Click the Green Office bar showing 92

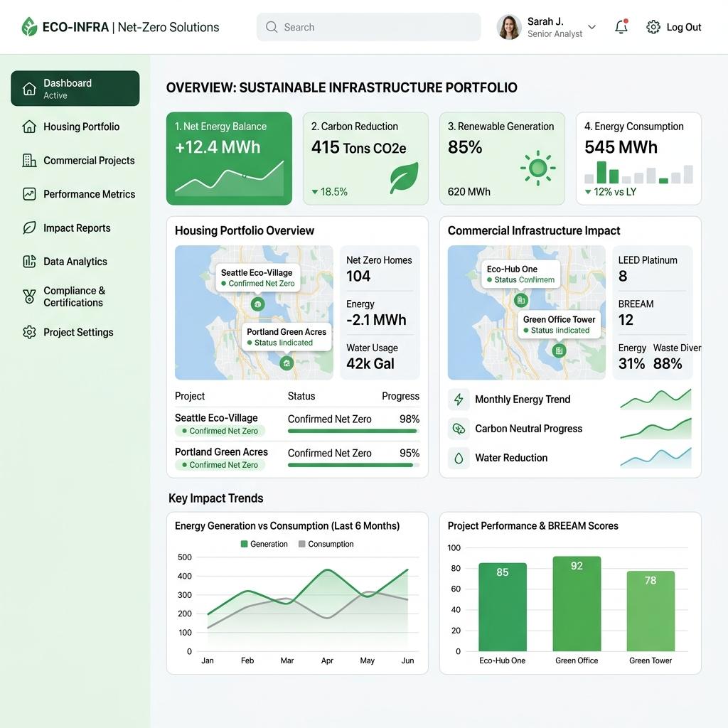click(577, 604)
